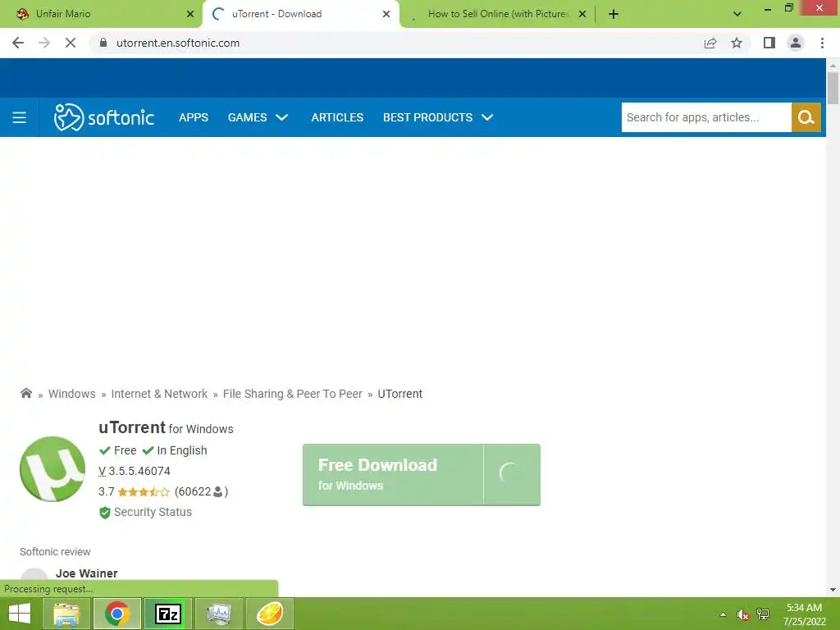Click the version V 3.5.5.46074 text
This screenshot has height=630, width=840.
pyautogui.click(x=135, y=472)
